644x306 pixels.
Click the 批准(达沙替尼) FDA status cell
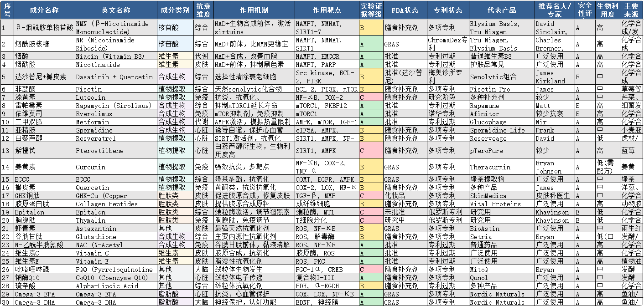[x=405, y=76]
